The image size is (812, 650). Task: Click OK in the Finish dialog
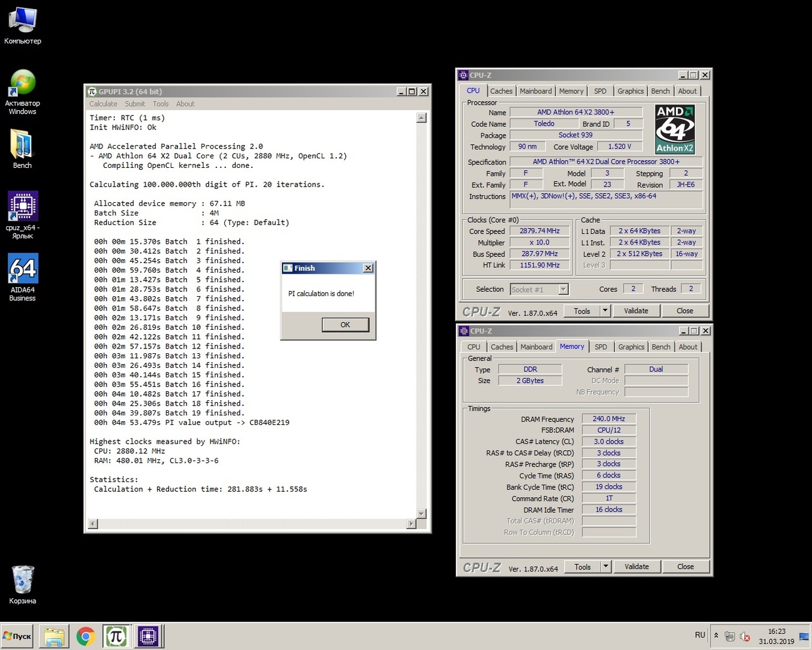point(345,325)
